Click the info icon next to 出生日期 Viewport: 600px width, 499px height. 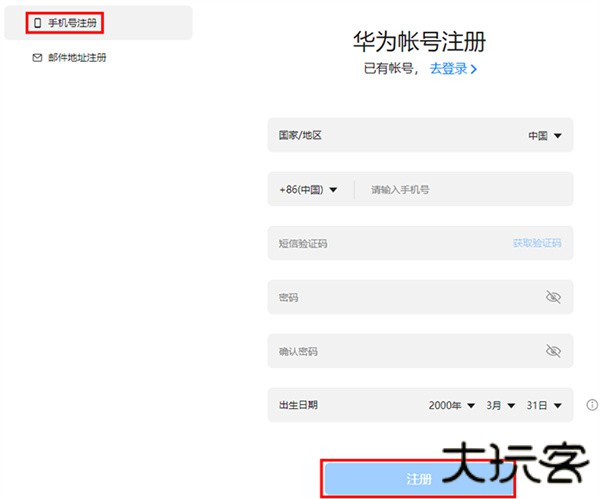pyautogui.click(x=592, y=405)
